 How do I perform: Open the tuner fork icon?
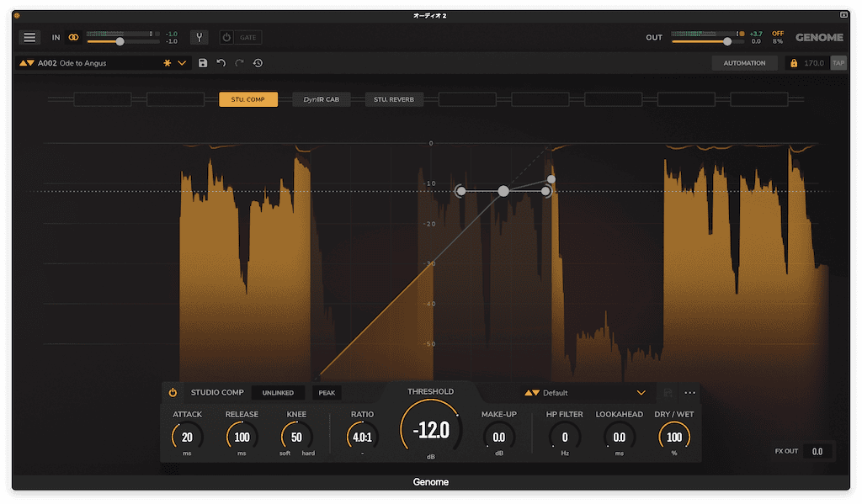199,37
